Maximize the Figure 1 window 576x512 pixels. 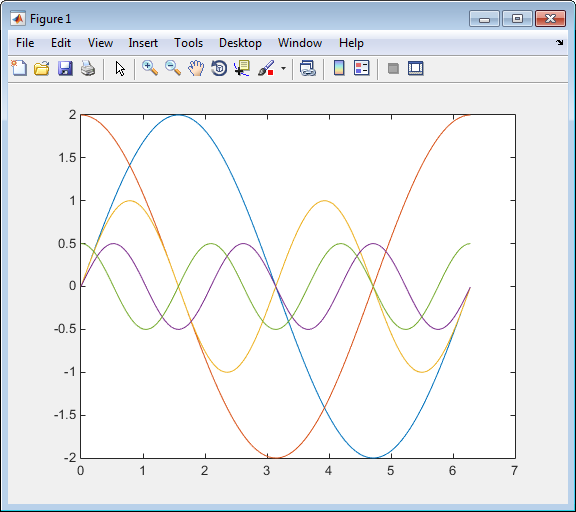coord(517,19)
